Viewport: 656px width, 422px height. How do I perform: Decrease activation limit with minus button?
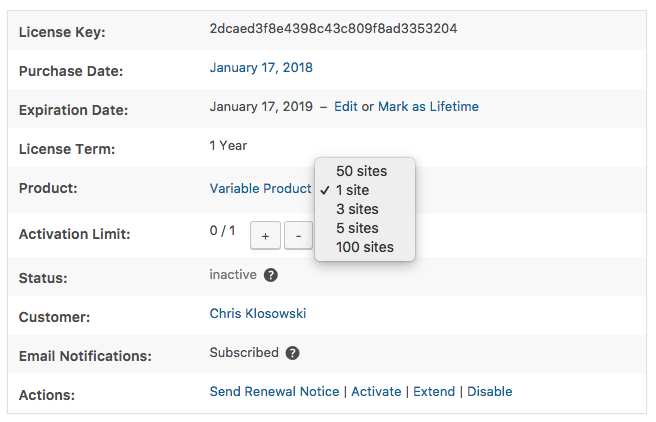(x=297, y=235)
